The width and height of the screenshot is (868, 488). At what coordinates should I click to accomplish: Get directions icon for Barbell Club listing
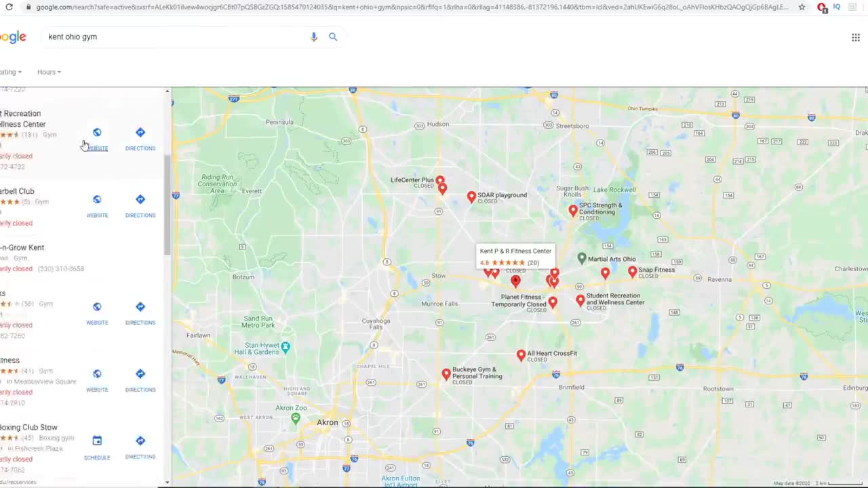(x=140, y=199)
